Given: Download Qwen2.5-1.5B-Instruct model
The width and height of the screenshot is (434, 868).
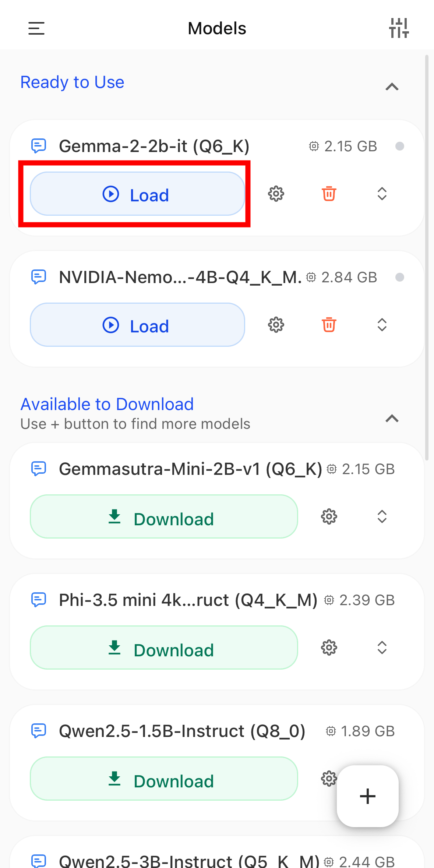Looking at the screenshot, I should point(163,779).
